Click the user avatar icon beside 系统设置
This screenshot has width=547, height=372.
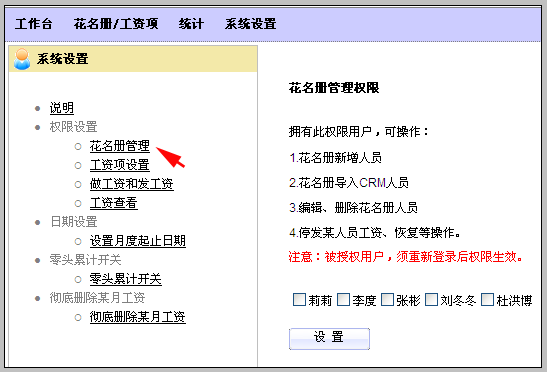click(22, 59)
